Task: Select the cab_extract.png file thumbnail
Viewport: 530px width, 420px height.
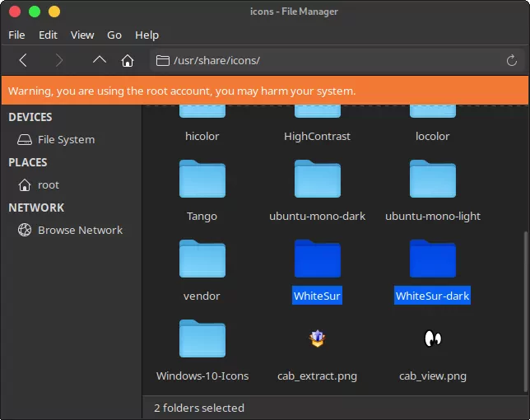Action: click(x=318, y=338)
